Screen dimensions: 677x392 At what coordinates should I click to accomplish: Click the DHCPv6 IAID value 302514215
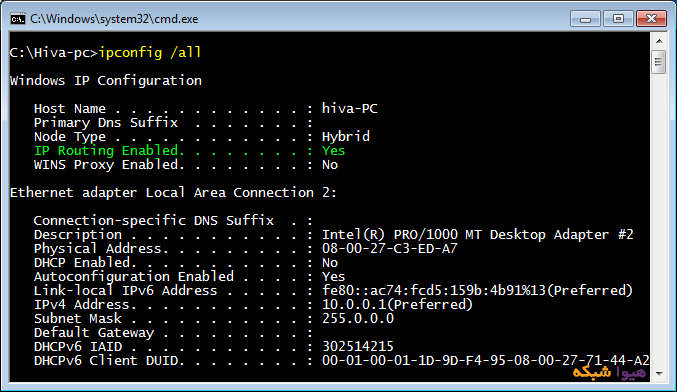coord(358,347)
